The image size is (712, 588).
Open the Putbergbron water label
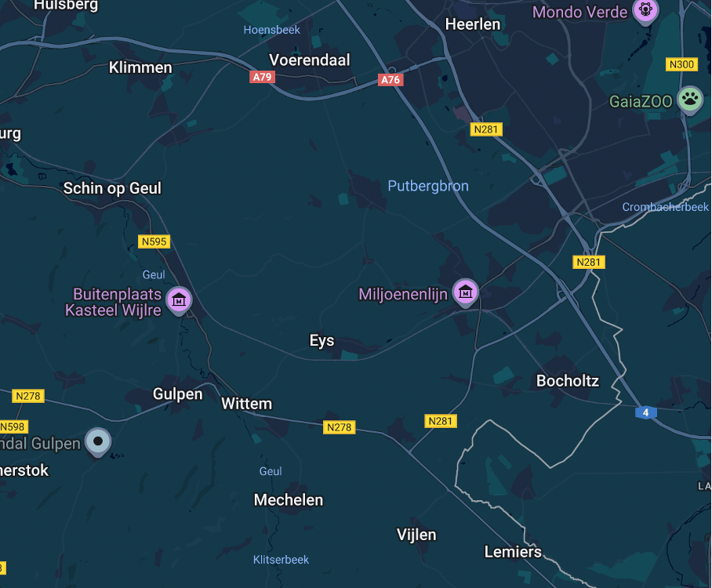pyautogui.click(x=428, y=186)
